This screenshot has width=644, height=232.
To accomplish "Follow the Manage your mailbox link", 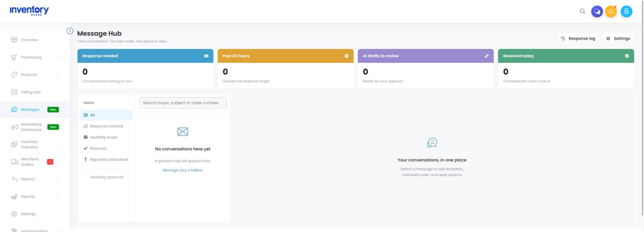I will [x=183, y=170].
